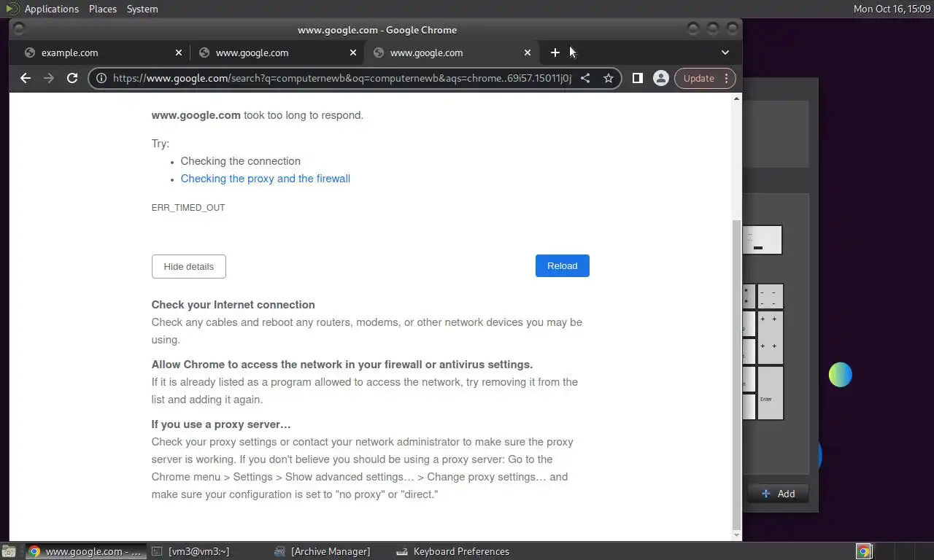Click the Chrome icon in the bottom-right tray

click(863, 551)
